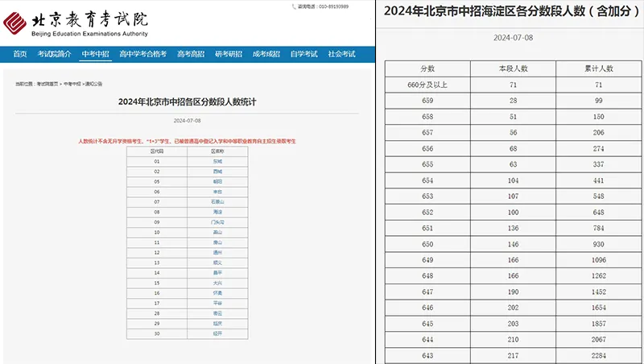Open the 成考成招 nav item
The height and width of the screenshot is (364, 644).
[x=266, y=54]
